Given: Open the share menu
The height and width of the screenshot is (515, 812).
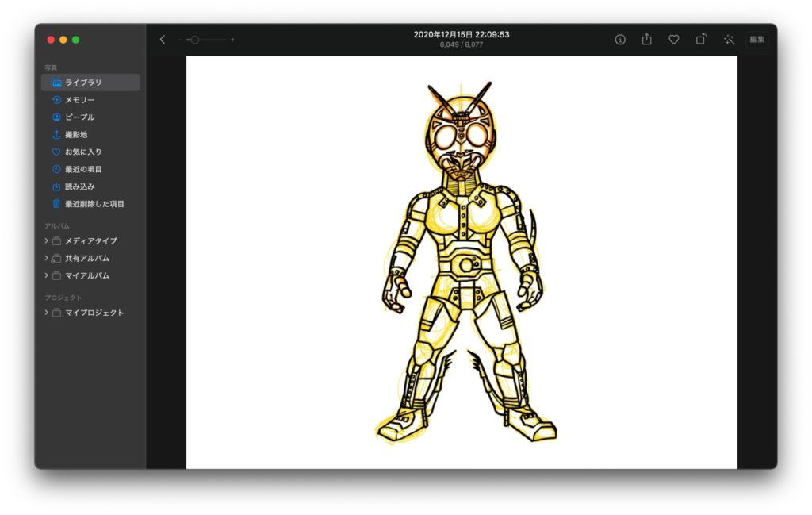Looking at the screenshot, I should point(647,39).
